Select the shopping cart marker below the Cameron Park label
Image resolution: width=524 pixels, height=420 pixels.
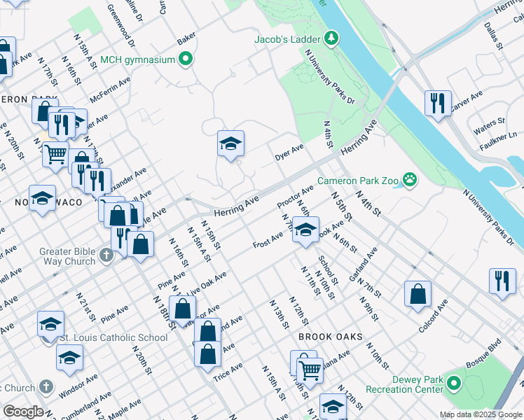[x=55, y=155]
